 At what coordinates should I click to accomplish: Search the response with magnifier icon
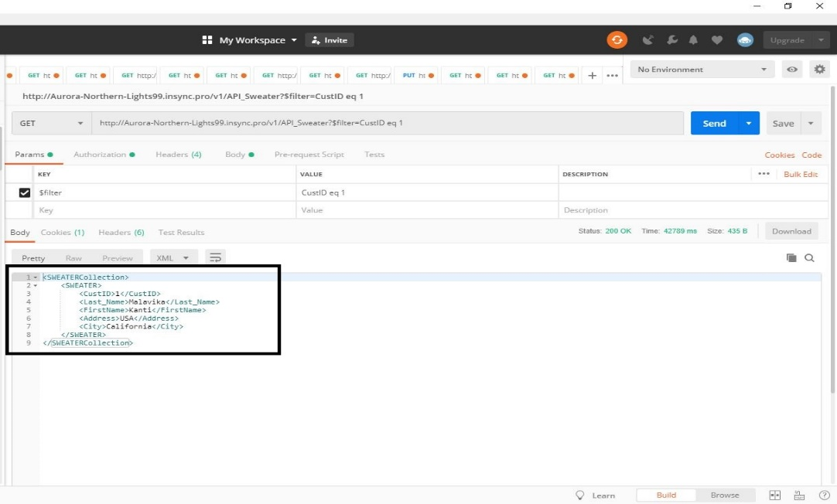pyautogui.click(x=809, y=258)
